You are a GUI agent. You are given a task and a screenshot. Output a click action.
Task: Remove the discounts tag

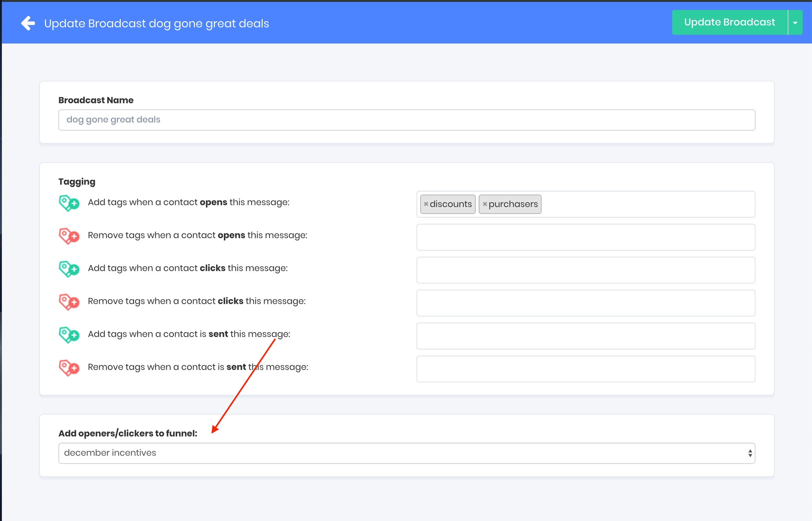click(x=426, y=204)
